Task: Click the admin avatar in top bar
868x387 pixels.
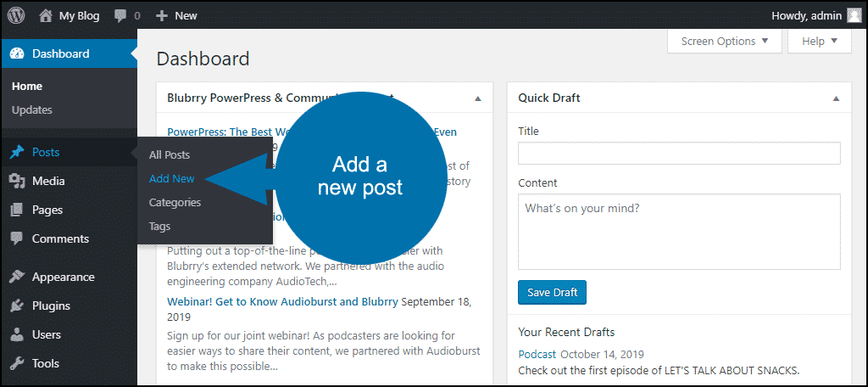Action: pos(854,15)
